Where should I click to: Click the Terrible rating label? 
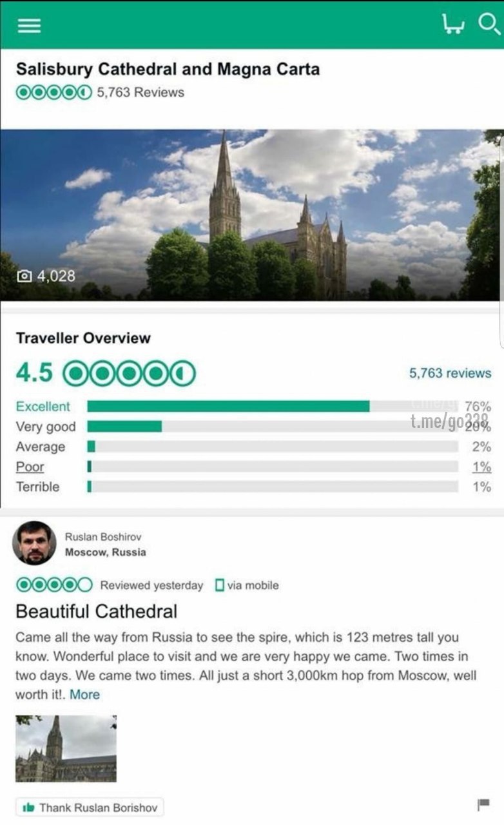coord(37,487)
